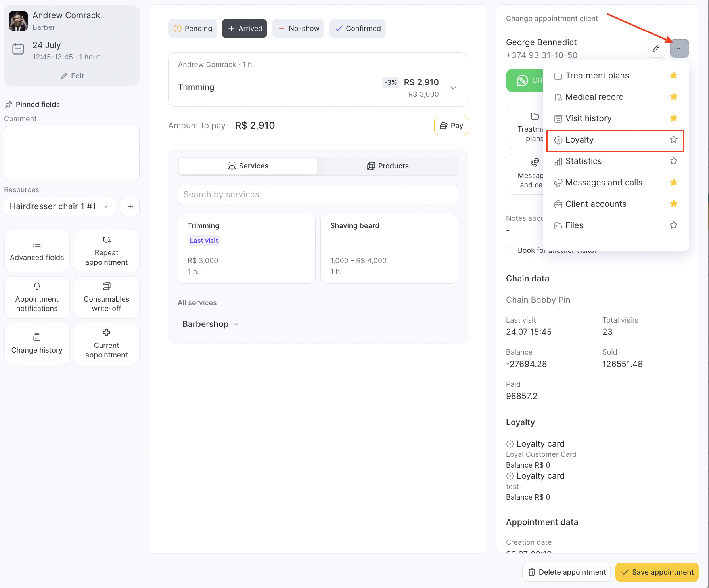Click the Treatment plans quick tile
Viewport: 709px width, 588px height.
tap(525, 128)
